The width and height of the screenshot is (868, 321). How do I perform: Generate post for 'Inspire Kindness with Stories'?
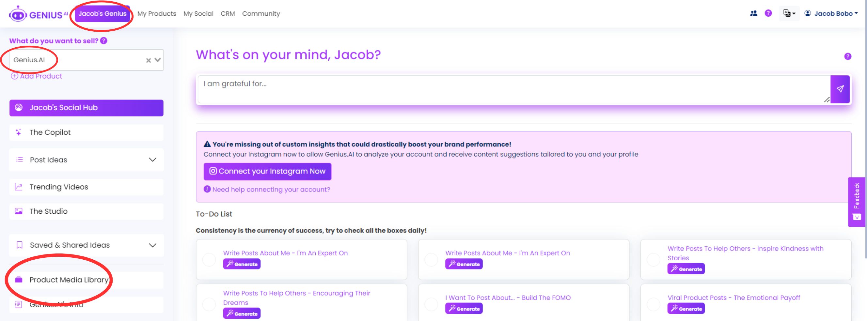pos(686,269)
